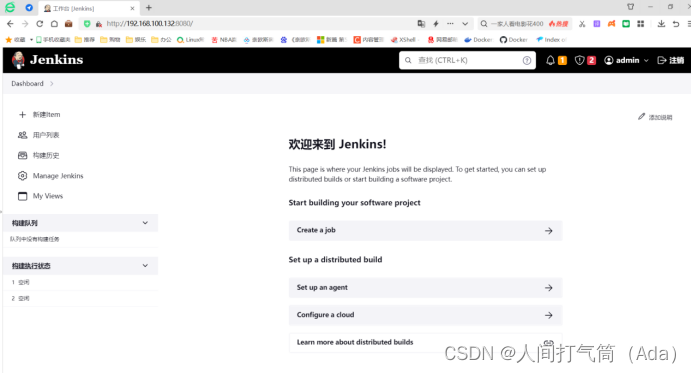Open the mobile favorites (手机收藏夹) bookmark
Image resolution: width=692 pixels, height=373 pixels.
(x=53, y=40)
